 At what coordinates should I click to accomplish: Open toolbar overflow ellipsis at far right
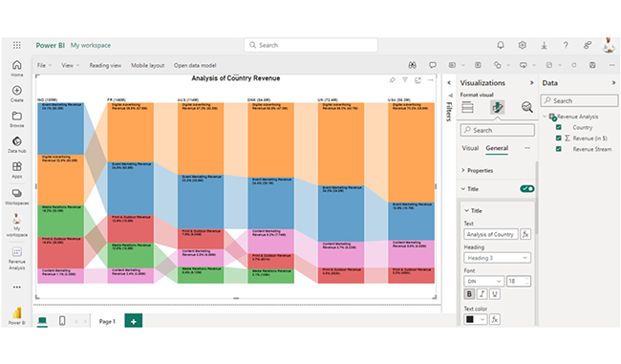611,65
